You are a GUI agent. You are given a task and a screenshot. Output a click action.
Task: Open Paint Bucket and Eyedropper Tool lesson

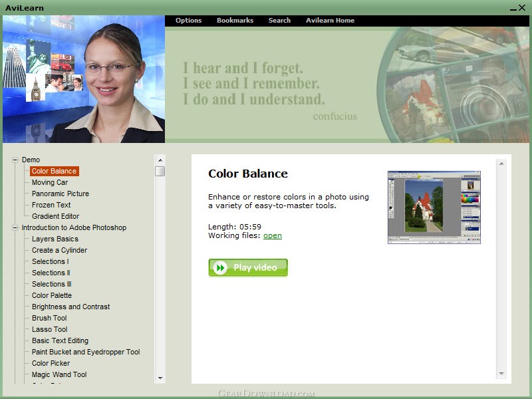(86, 352)
